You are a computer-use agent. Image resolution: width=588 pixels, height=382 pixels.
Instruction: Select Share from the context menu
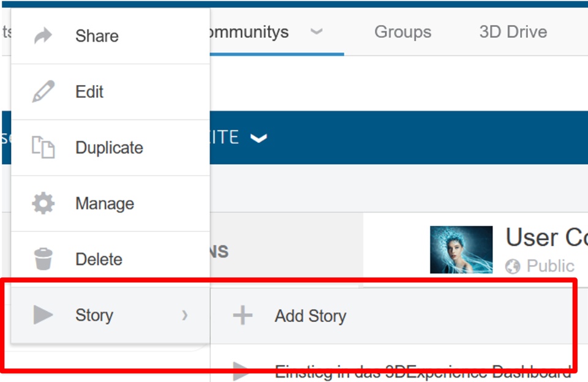(x=97, y=36)
